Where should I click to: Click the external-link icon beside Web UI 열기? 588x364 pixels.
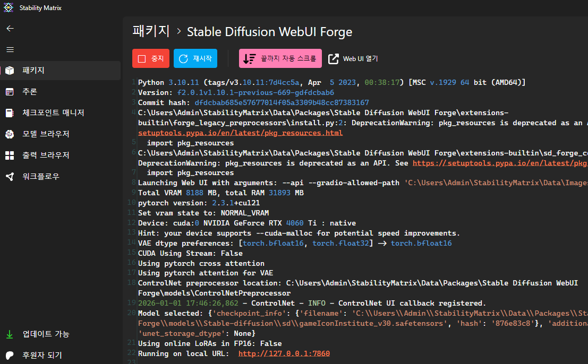(334, 59)
